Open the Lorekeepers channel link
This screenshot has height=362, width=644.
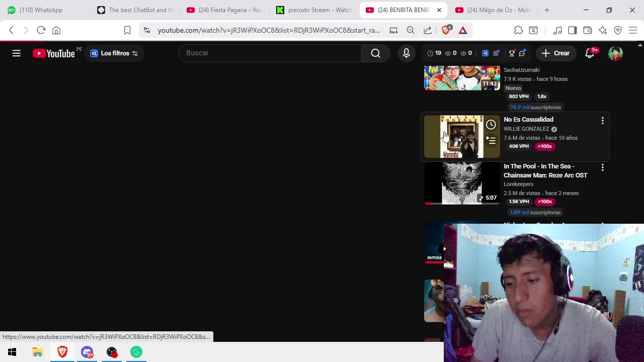(518, 184)
